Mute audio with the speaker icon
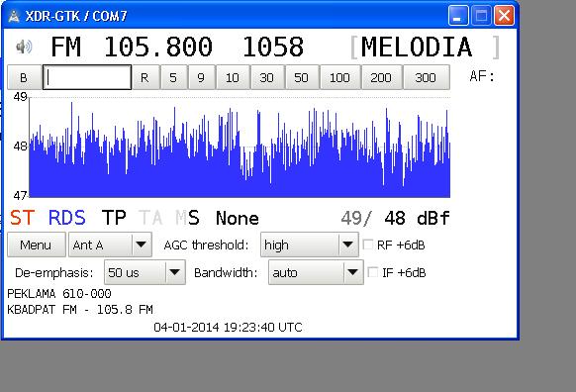This screenshot has width=576, height=392. click(x=24, y=47)
